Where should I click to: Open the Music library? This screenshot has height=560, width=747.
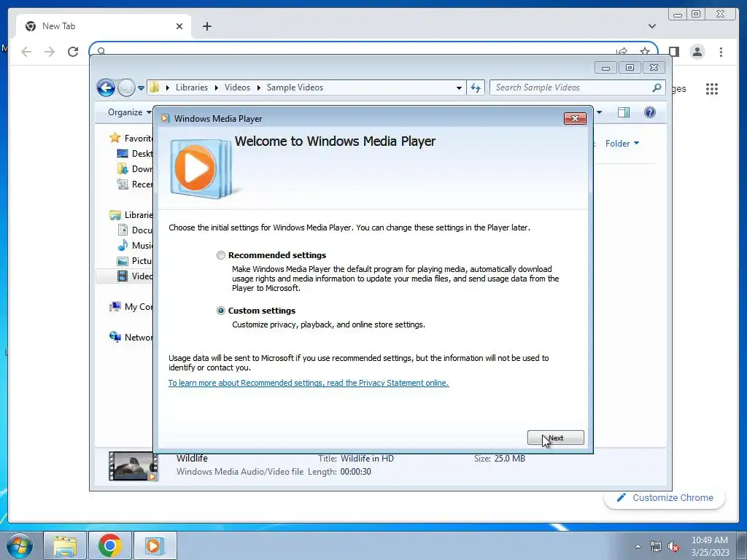pyautogui.click(x=135, y=245)
